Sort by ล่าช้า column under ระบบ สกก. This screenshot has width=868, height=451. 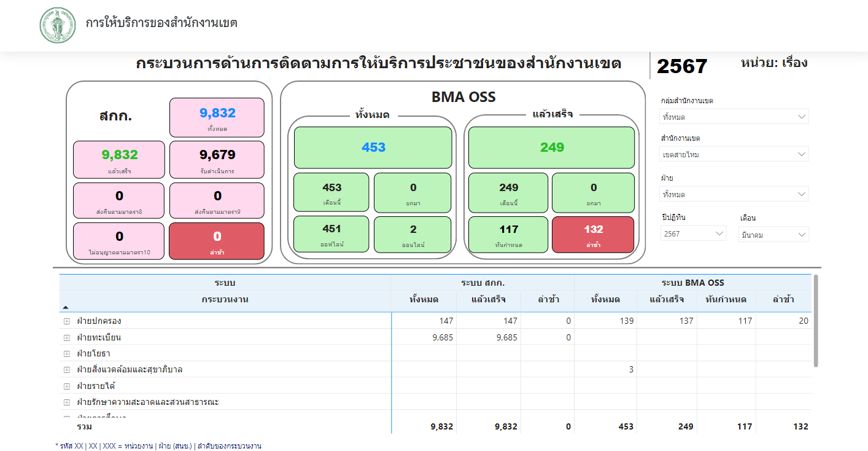click(x=548, y=300)
